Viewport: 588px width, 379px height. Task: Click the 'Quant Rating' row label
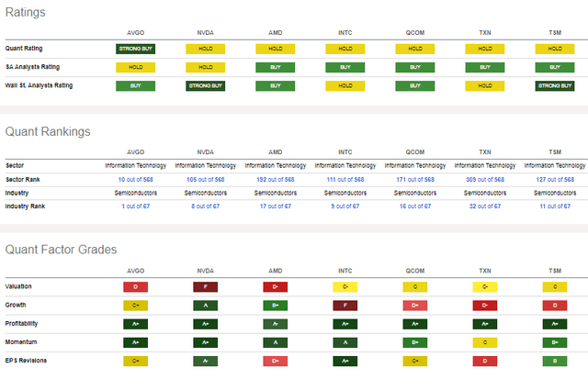point(24,49)
